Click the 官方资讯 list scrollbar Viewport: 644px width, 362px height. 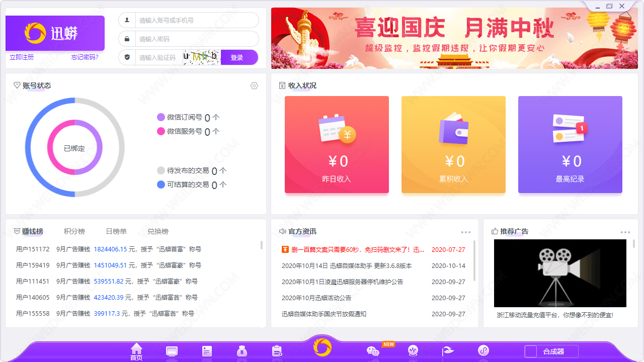(x=474, y=260)
